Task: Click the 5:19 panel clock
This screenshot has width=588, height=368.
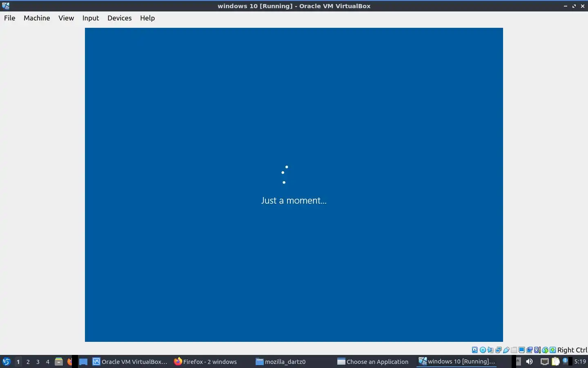Action: [580, 361]
